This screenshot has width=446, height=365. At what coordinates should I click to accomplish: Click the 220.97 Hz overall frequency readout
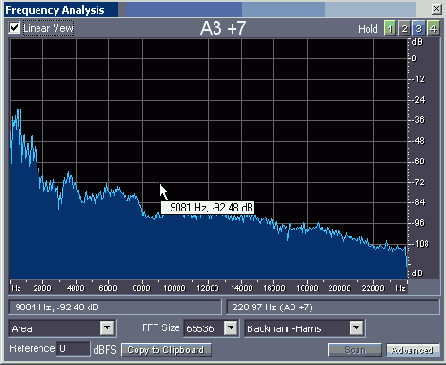332,307
